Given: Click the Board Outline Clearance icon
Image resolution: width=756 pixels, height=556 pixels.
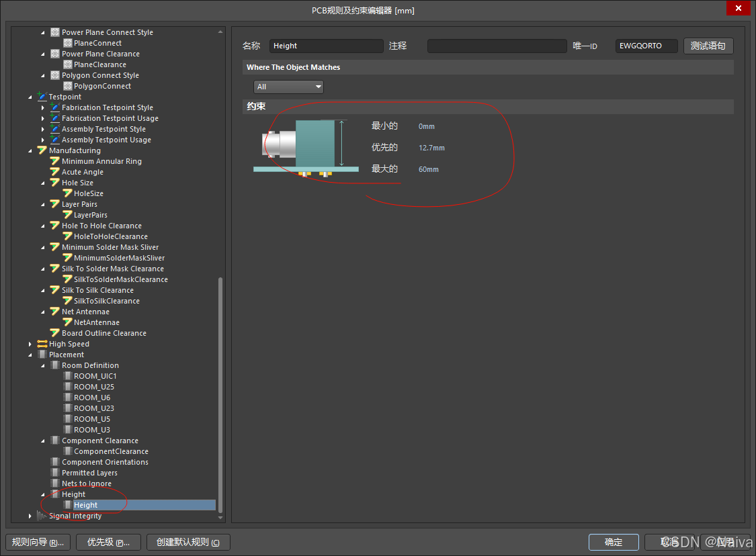Looking at the screenshot, I should pyautogui.click(x=55, y=333).
